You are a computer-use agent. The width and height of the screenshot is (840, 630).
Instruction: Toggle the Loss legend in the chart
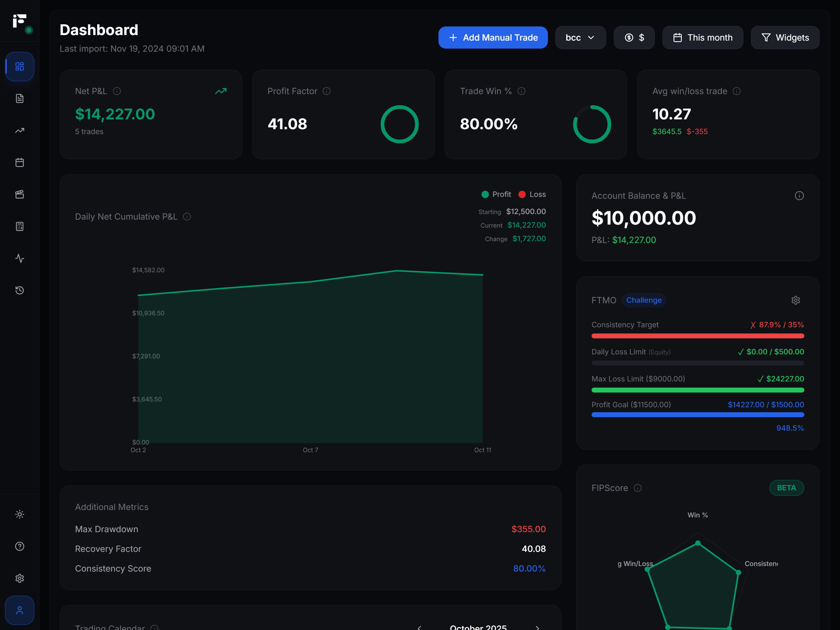click(532, 194)
